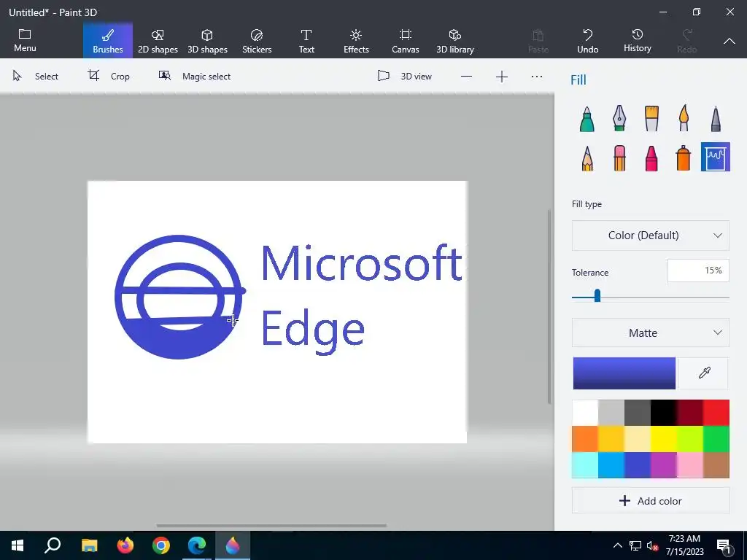Adjust the Tolerance slider handle
Viewport: 747px width, 560px height.
pyautogui.click(x=597, y=296)
